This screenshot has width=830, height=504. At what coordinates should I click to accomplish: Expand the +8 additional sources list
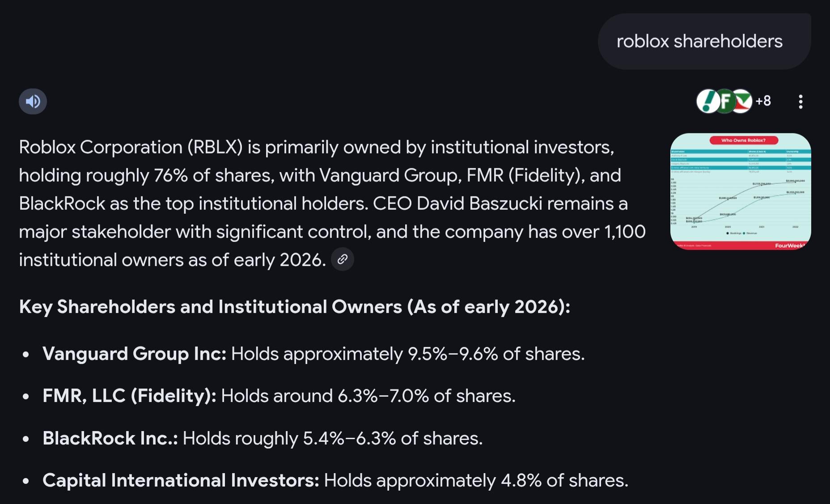tap(763, 101)
